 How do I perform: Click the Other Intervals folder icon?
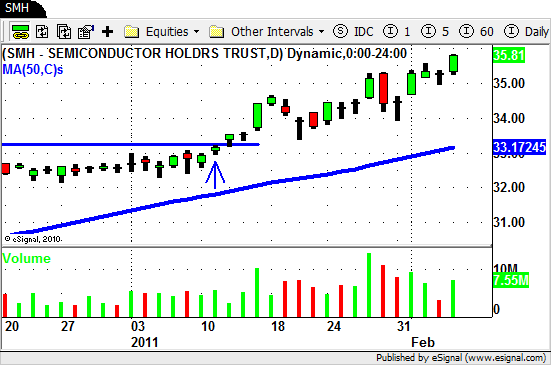tap(216, 32)
